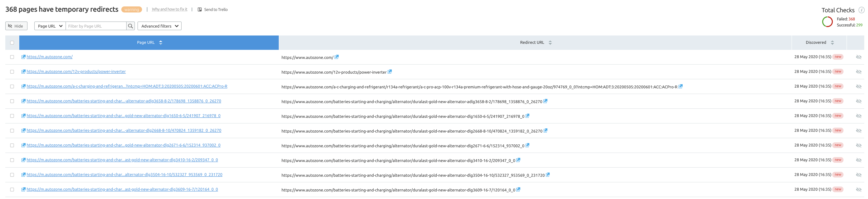Open external icon after dlg3504-16-10 redirect URL
The image size is (868, 199).
pyautogui.click(x=548, y=175)
